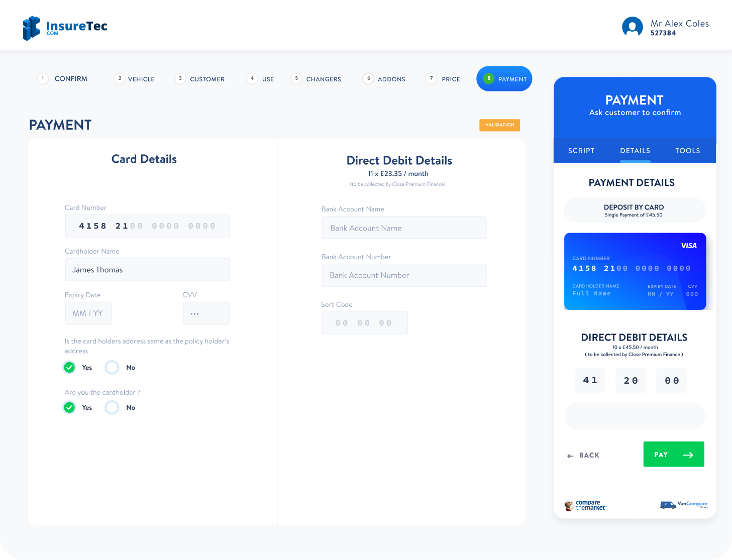Click the Direct Debit Details heading in form
This screenshot has width=732, height=560.
click(399, 161)
